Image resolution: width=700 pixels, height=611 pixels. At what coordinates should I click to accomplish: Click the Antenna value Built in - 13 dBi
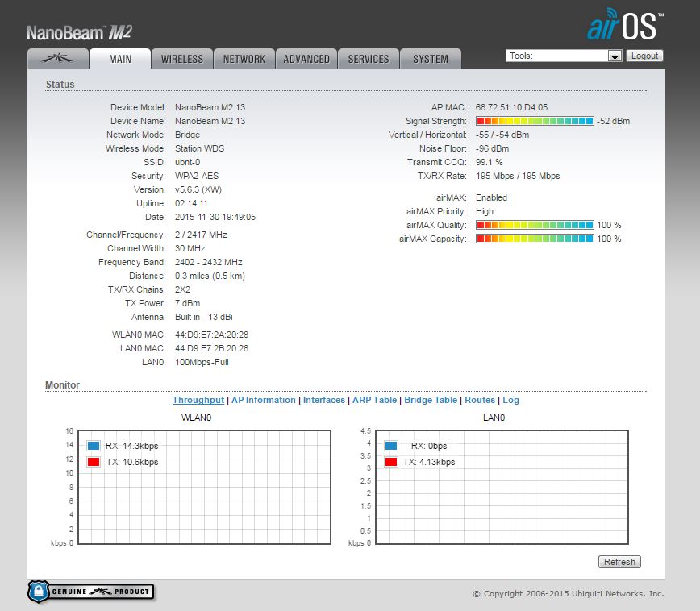(203, 317)
